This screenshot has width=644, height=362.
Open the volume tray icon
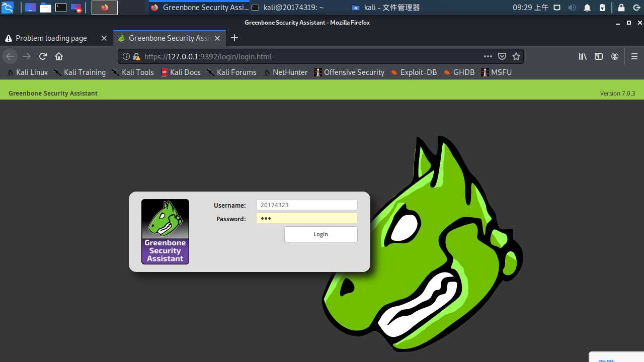572,8
